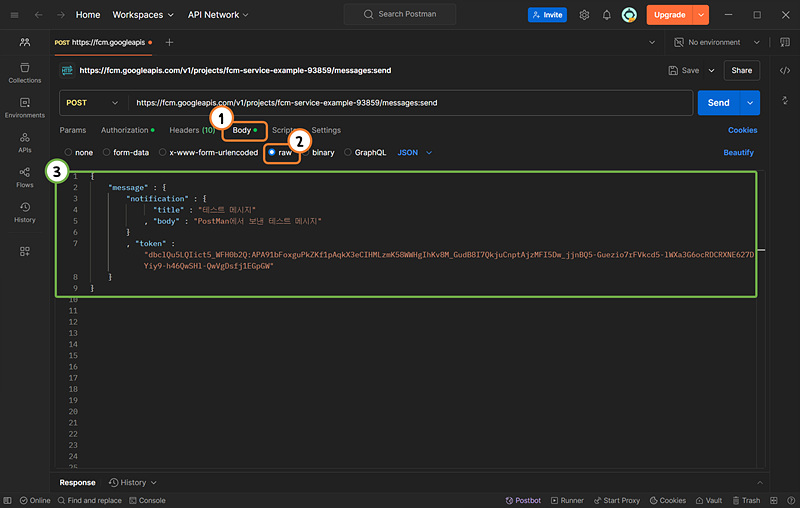Open the settings gear icon

pyautogui.click(x=584, y=15)
